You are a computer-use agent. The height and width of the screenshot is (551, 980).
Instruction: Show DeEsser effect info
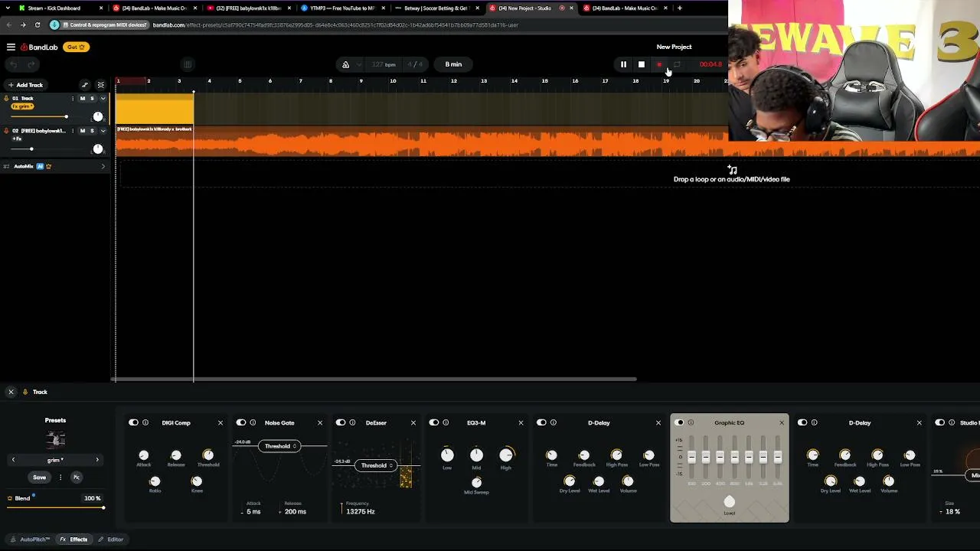pyautogui.click(x=352, y=422)
